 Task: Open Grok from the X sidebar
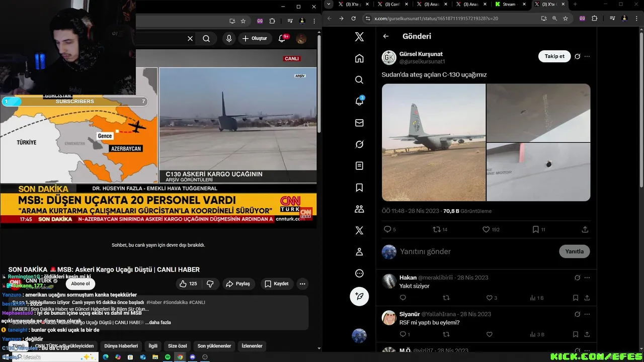359,144
